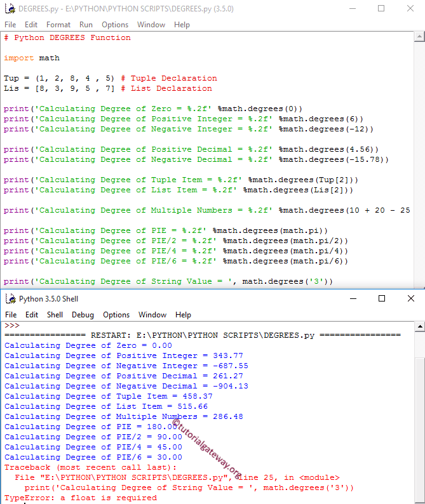Open Format menu in editor window

click(x=58, y=25)
